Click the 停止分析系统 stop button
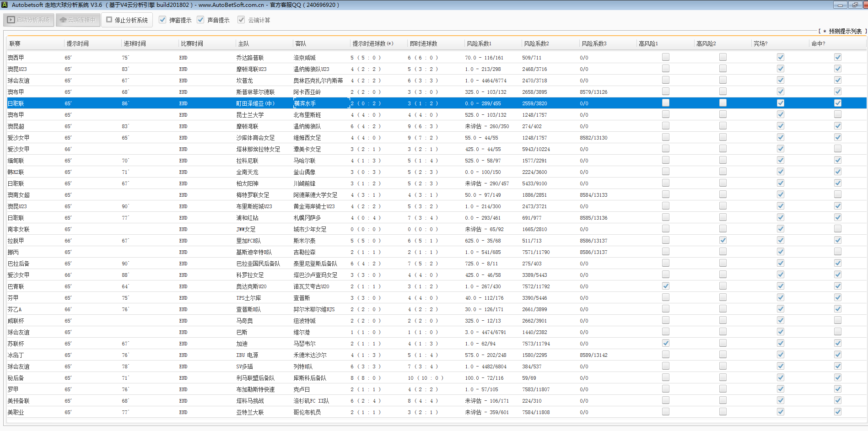The width and height of the screenshot is (868, 431). point(127,20)
